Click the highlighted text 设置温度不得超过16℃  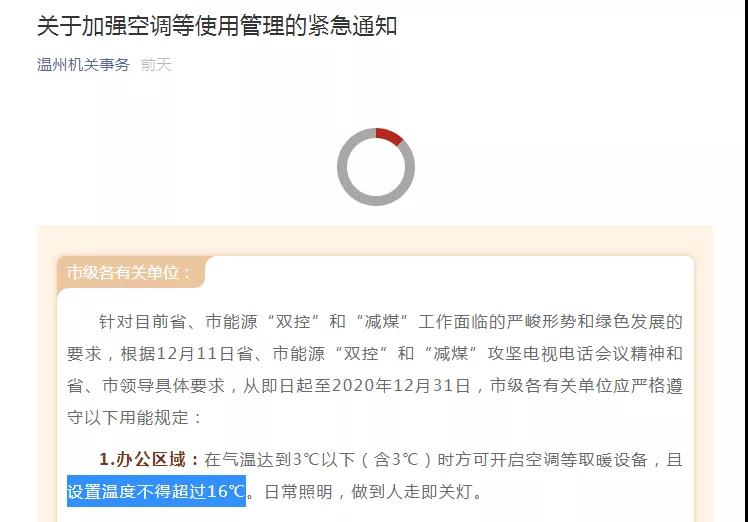pyautogui.click(x=156, y=491)
